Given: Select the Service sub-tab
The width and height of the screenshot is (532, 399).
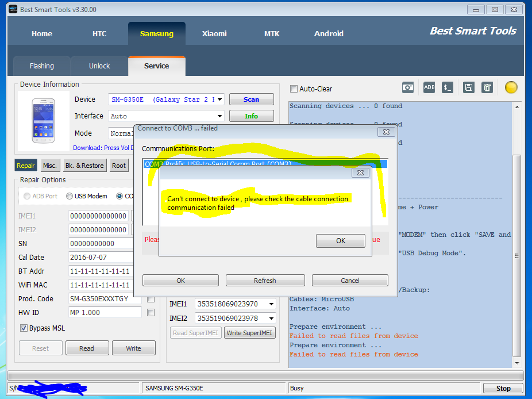Looking at the screenshot, I should pyautogui.click(x=157, y=66).
